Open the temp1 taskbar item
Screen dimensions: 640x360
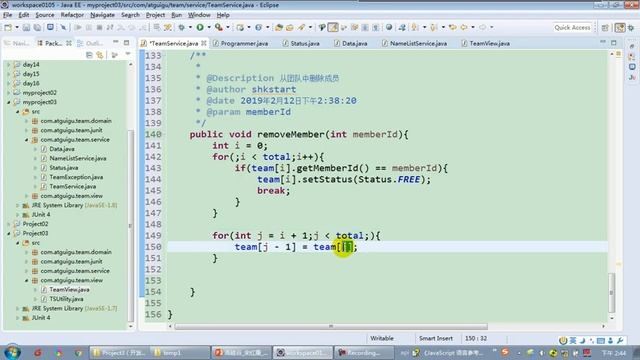pos(179,352)
